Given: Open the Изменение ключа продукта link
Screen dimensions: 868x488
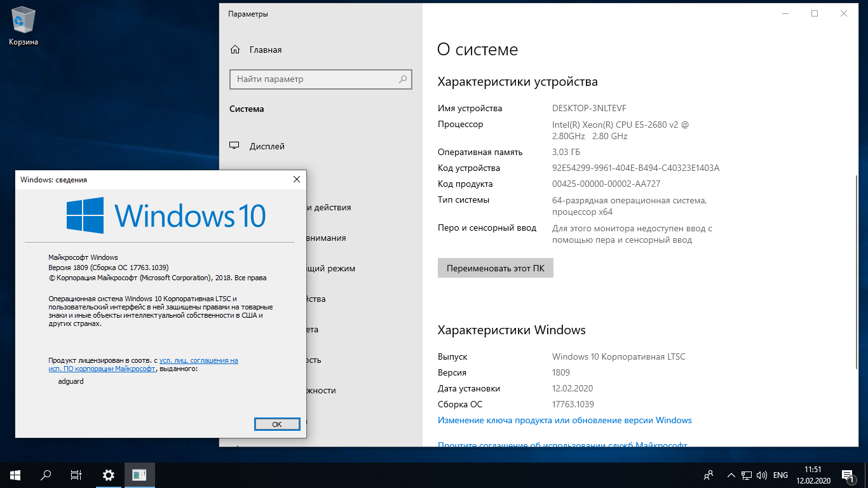Looking at the screenshot, I should tap(565, 420).
